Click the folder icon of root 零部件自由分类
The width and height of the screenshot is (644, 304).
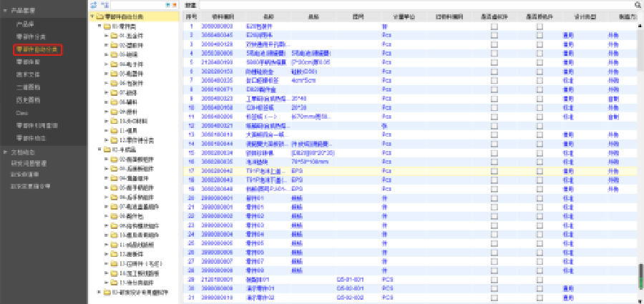click(x=99, y=17)
